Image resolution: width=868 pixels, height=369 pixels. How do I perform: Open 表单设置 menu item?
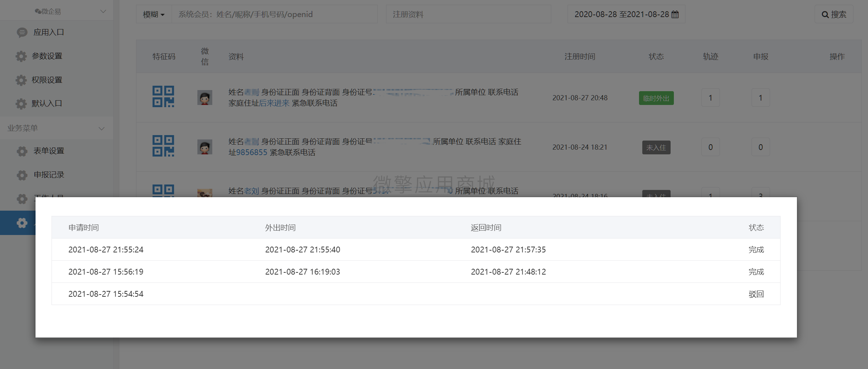[49, 151]
